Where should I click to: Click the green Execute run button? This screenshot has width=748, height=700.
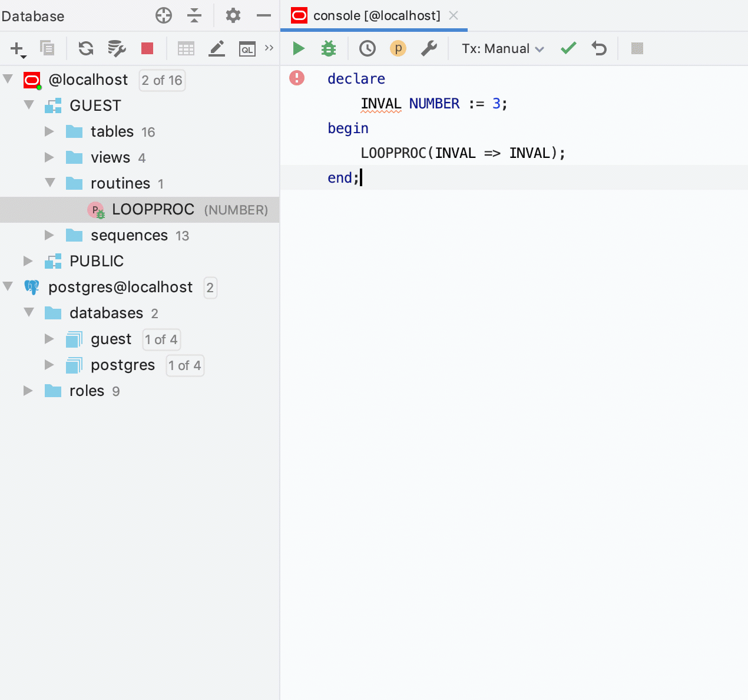(299, 48)
